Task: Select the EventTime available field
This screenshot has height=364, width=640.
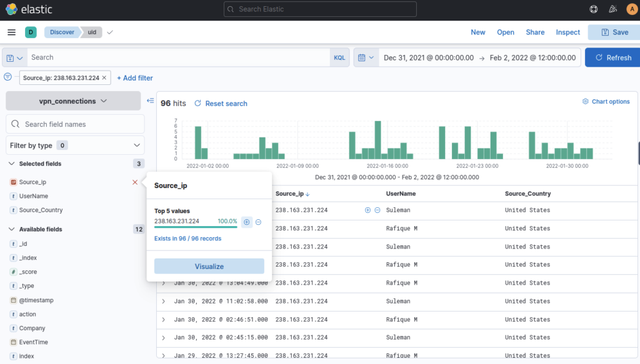Action: [x=34, y=342]
